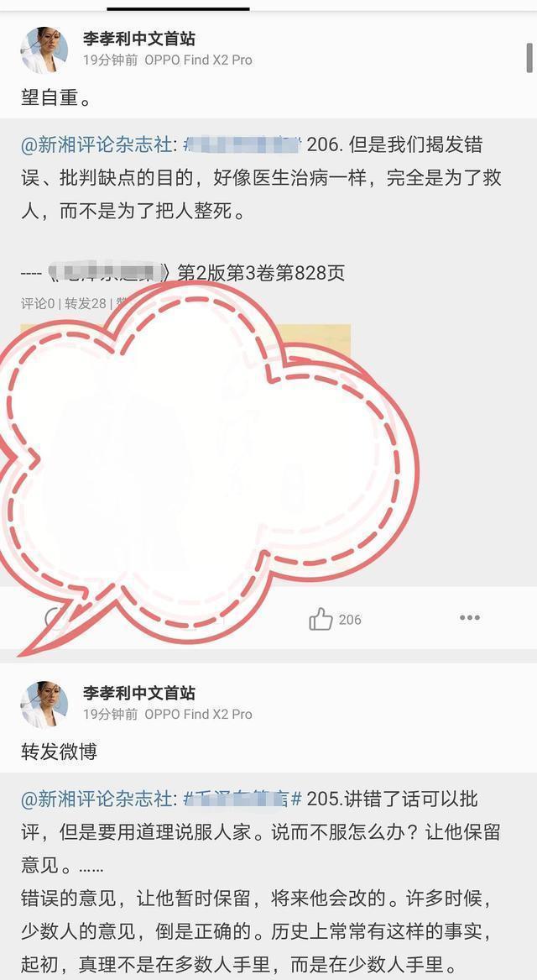Open the blurred hashtag before 206
Screen dimensions: 537x980
point(242,145)
